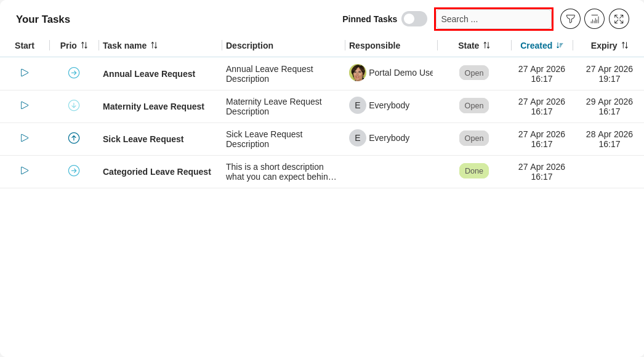This screenshot has height=357, width=644.
Task: Open Maternity Leave Request task name
Action: (153, 106)
